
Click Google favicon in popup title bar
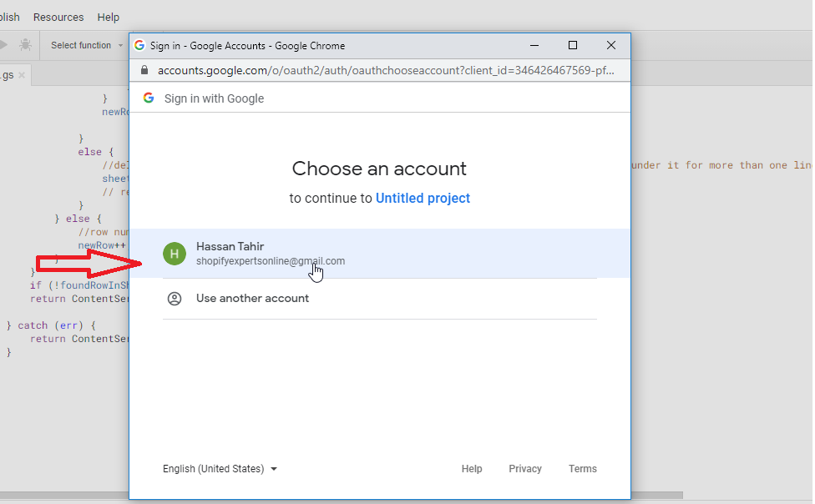tap(139, 45)
